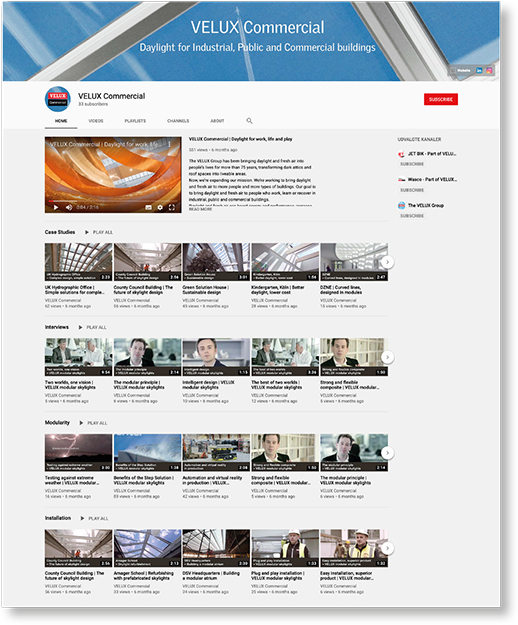This screenshot has width=518, height=625.
Task: Open Instagram icon in channel banner
Action: click(x=489, y=70)
